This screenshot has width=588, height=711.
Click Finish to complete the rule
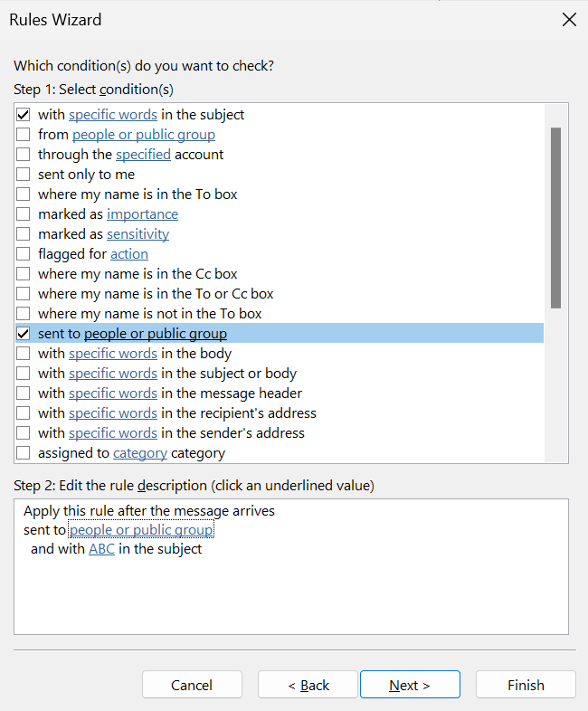click(x=526, y=685)
